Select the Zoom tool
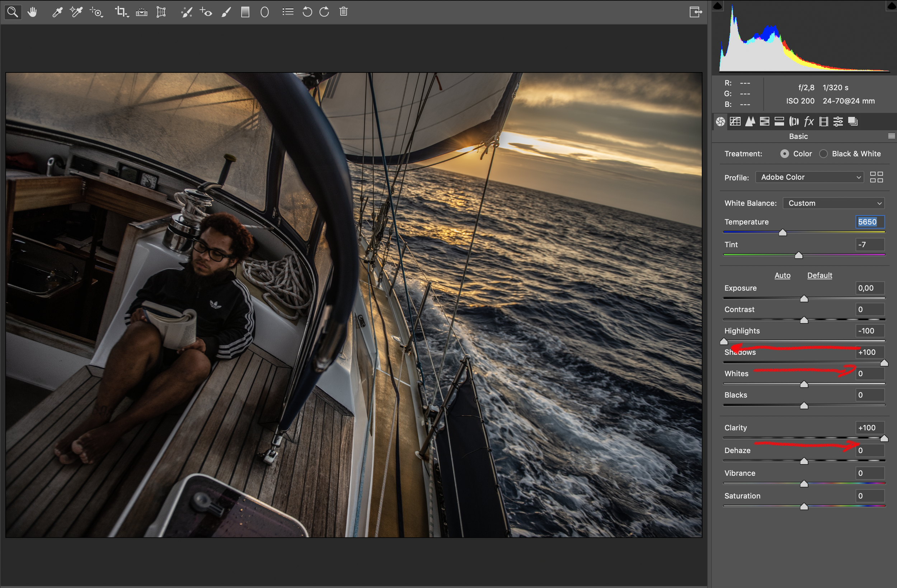897x588 pixels. (x=13, y=12)
